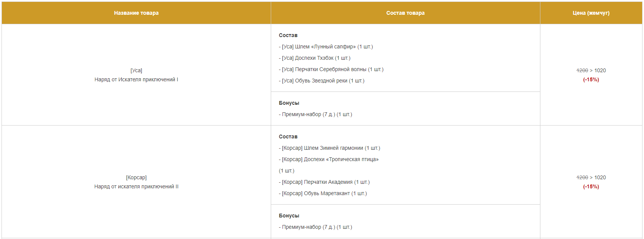Click the [Уса] class label

(136, 70)
